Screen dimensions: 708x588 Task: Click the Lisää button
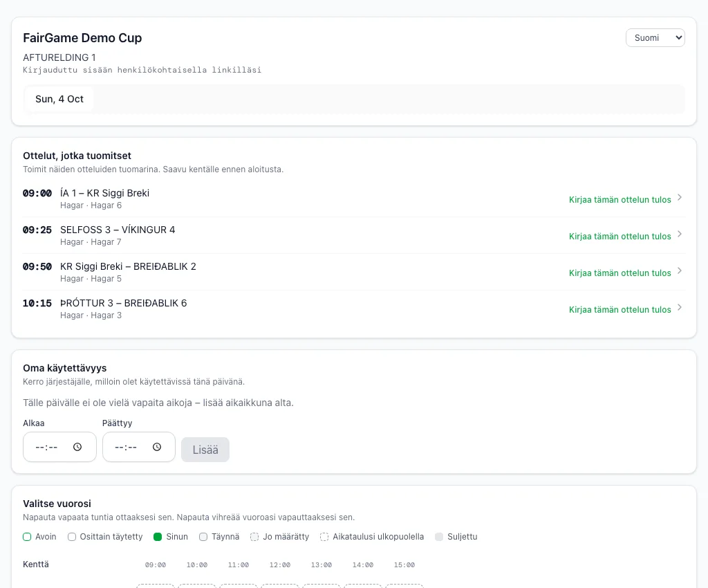[205, 450]
